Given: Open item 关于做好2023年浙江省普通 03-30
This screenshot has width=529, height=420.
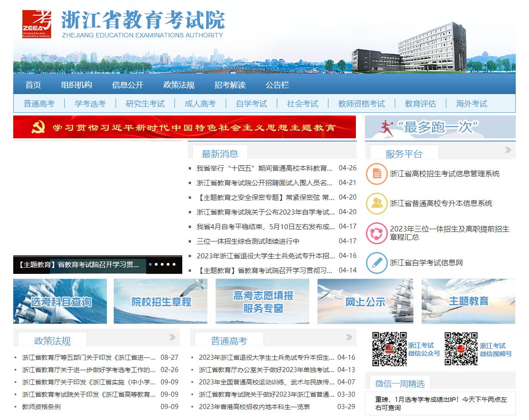Looking at the screenshot, I should (x=266, y=394).
